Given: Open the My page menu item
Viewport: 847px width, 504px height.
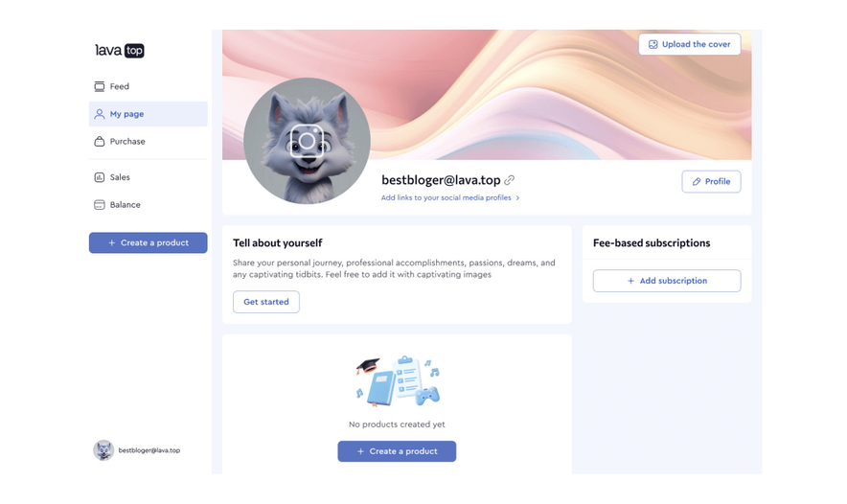Looking at the screenshot, I should 148,114.
